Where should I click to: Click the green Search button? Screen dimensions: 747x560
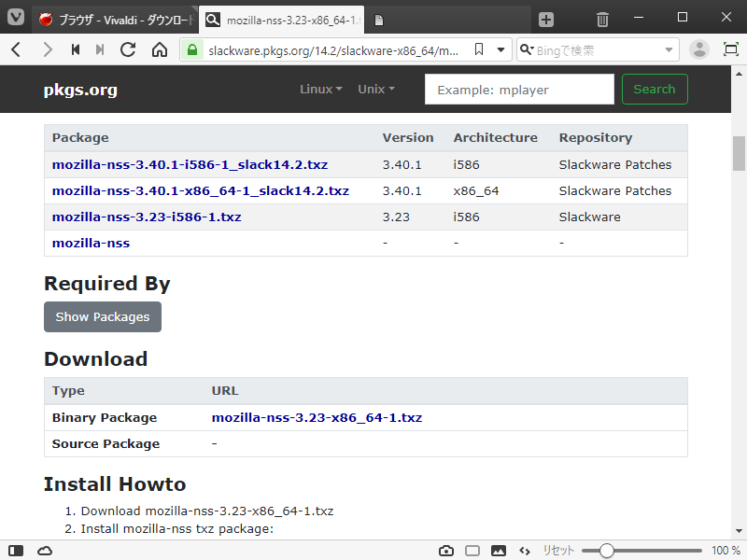click(655, 89)
